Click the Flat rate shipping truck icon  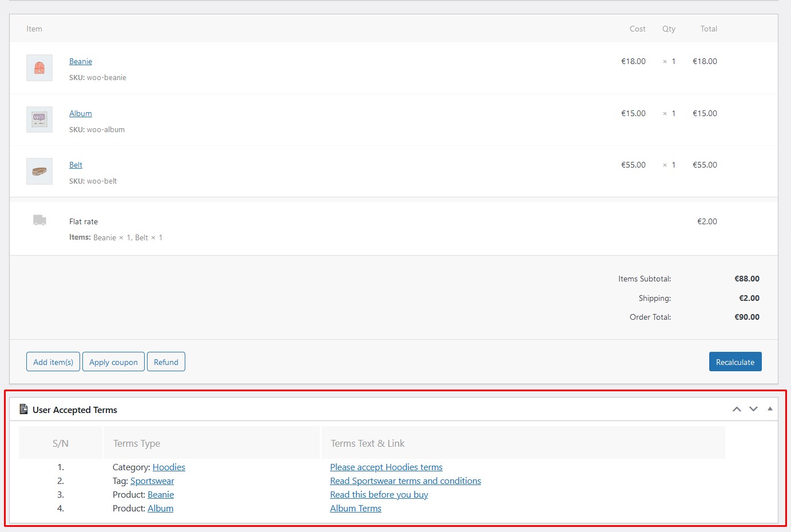click(39, 220)
